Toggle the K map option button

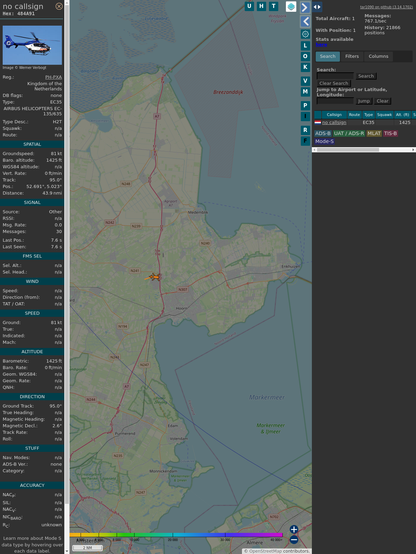pyautogui.click(x=305, y=67)
